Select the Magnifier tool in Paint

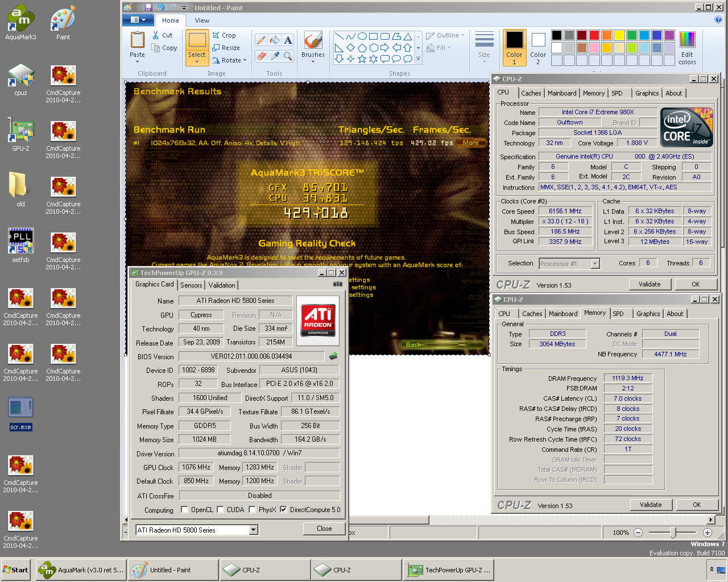point(288,56)
